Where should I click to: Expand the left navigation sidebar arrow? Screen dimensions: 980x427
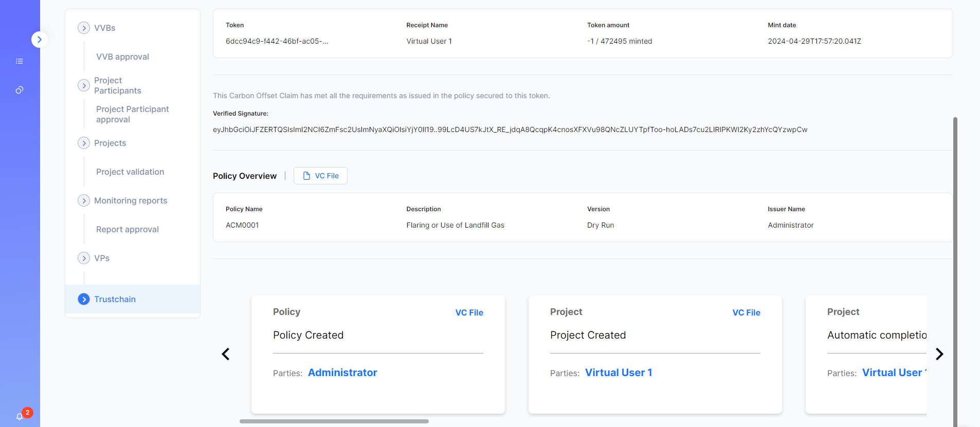click(x=40, y=40)
